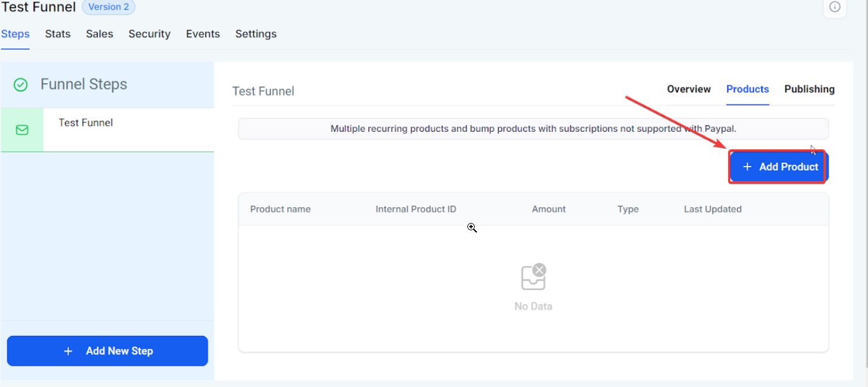Click the No Data inbox icon

tap(534, 278)
